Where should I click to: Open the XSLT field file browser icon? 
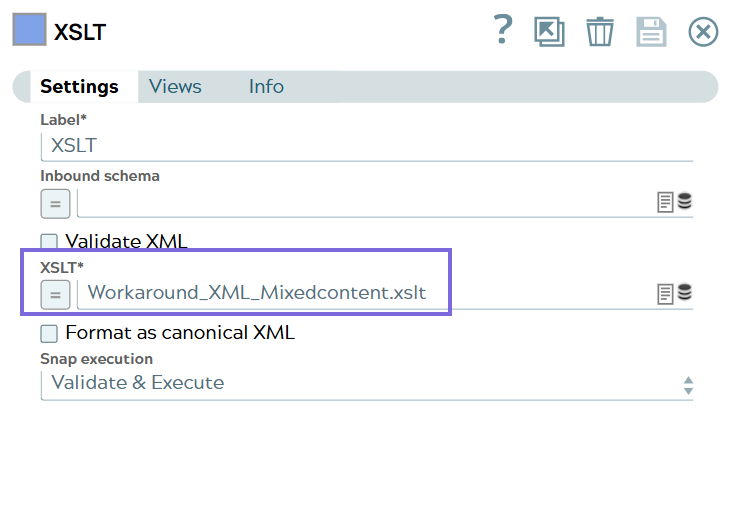click(666, 293)
